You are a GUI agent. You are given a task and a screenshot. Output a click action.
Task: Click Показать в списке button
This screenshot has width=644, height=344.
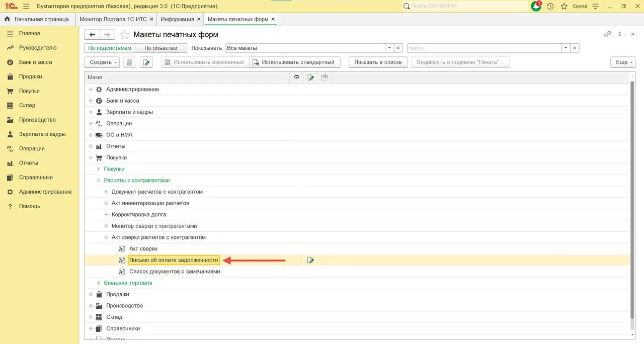pyautogui.click(x=378, y=62)
